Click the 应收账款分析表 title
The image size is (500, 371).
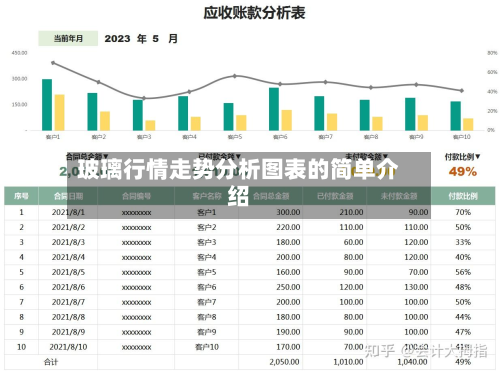tap(254, 13)
